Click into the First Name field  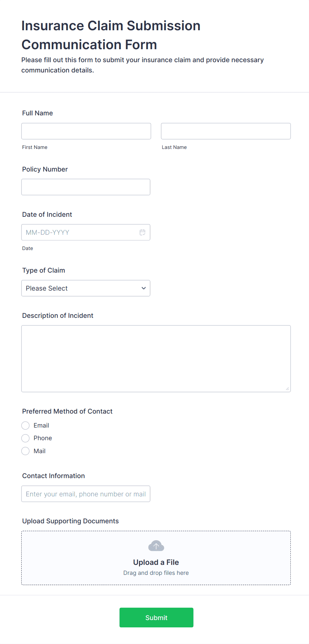(x=86, y=131)
